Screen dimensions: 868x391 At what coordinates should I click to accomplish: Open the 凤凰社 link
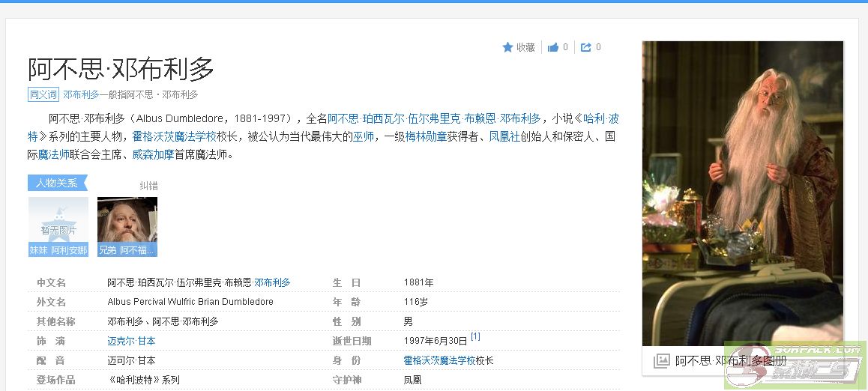point(504,136)
